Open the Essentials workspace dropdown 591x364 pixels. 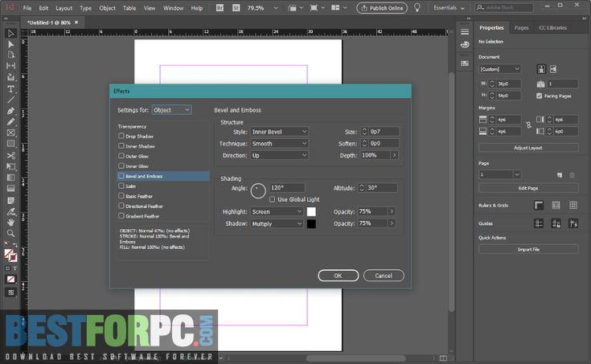(x=449, y=7)
